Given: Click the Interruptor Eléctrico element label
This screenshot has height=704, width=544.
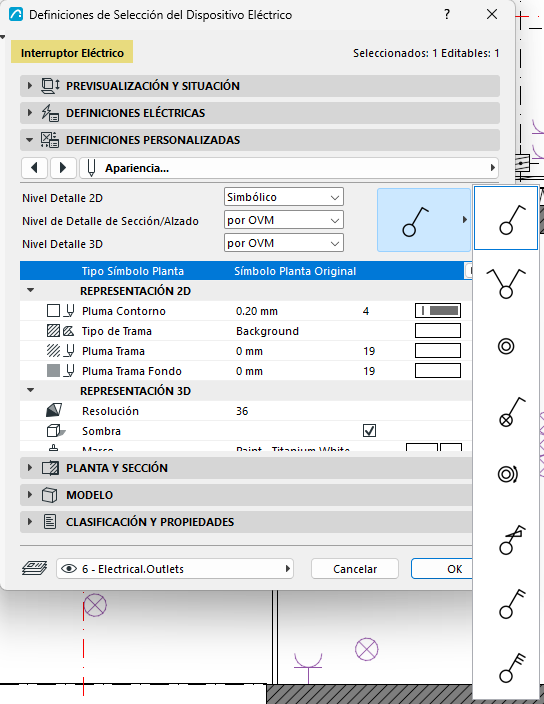Looking at the screenshot, I should point(72,53).
